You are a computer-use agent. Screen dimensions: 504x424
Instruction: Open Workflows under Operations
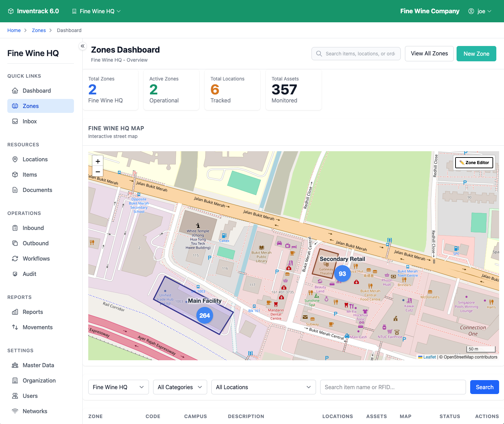click(40, 259)
